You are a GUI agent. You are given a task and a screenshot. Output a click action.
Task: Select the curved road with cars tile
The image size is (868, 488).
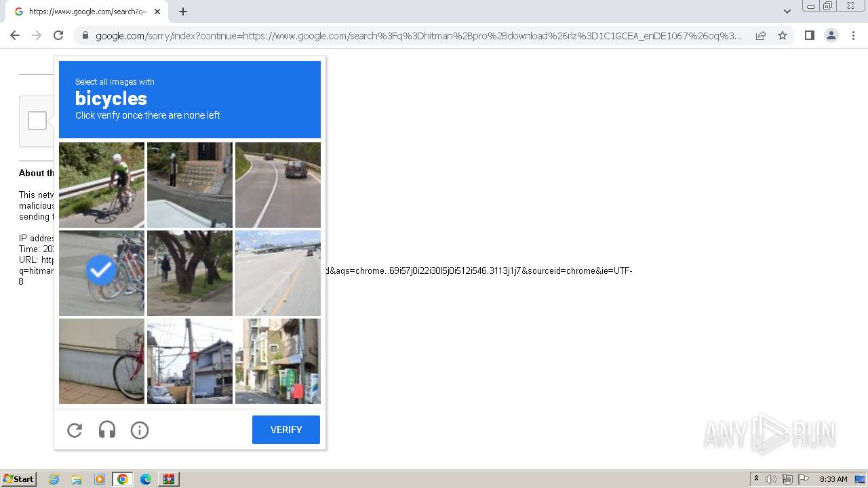278,185
